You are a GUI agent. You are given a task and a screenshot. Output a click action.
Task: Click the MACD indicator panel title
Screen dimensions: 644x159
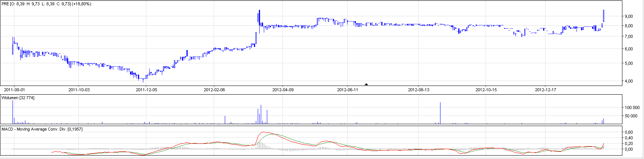42,129
